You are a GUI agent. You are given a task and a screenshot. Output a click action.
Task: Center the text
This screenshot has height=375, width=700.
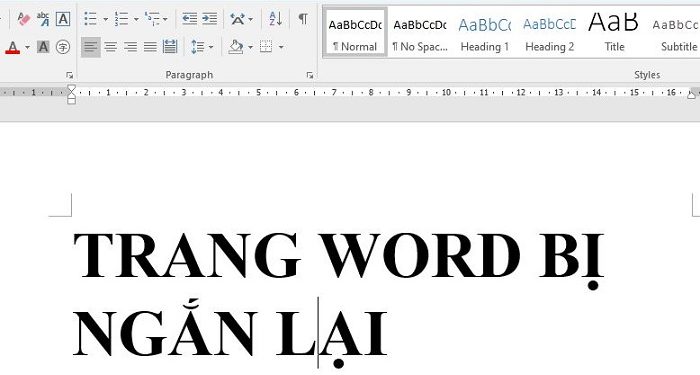111,47
